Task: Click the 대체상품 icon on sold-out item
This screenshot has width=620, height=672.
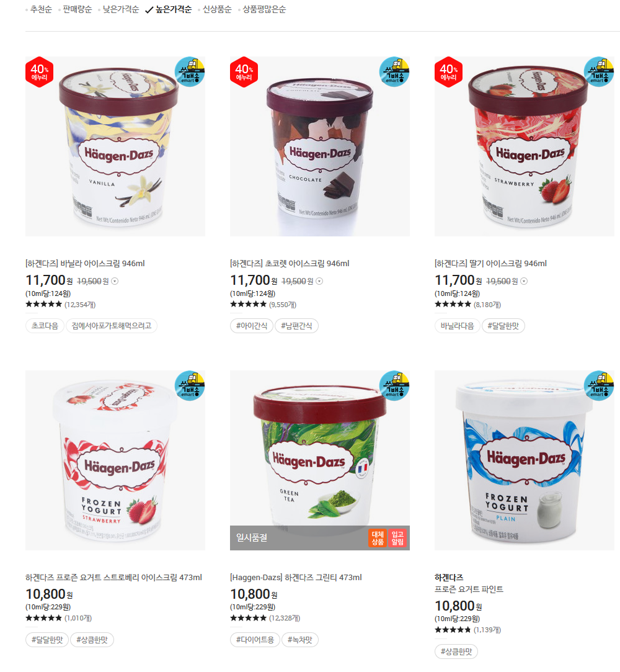Action: tap(377, 539)
